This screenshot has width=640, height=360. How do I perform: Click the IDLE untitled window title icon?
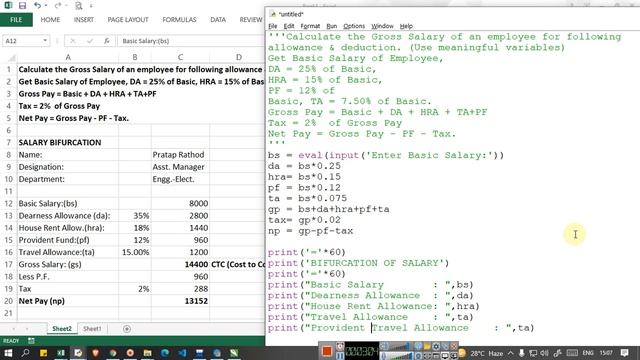[272, 14]
